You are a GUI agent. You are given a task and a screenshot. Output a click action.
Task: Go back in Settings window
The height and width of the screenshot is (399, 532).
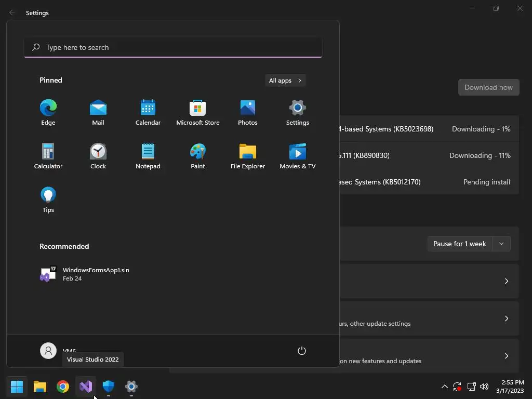pyautogui.click(x=12, y=12)
